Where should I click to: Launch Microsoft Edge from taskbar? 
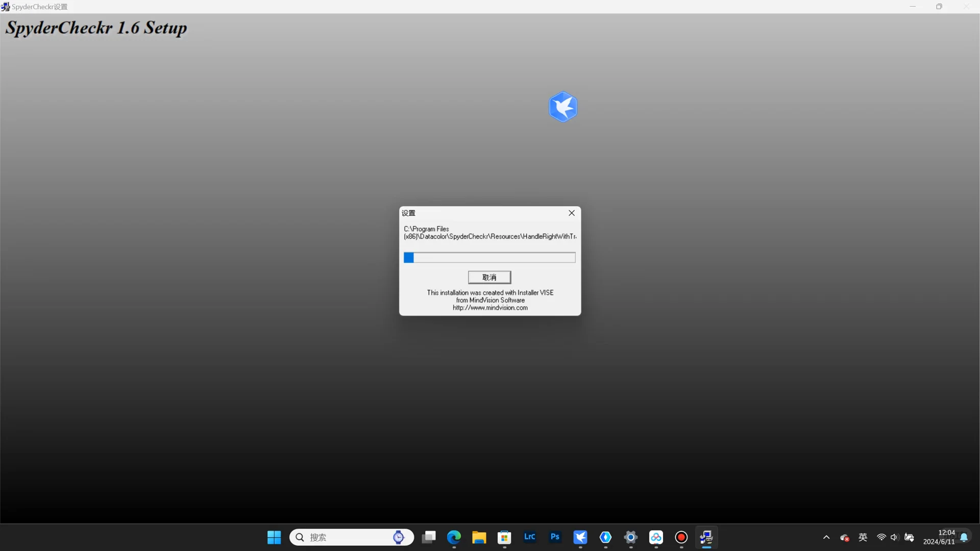click(454, 537)
